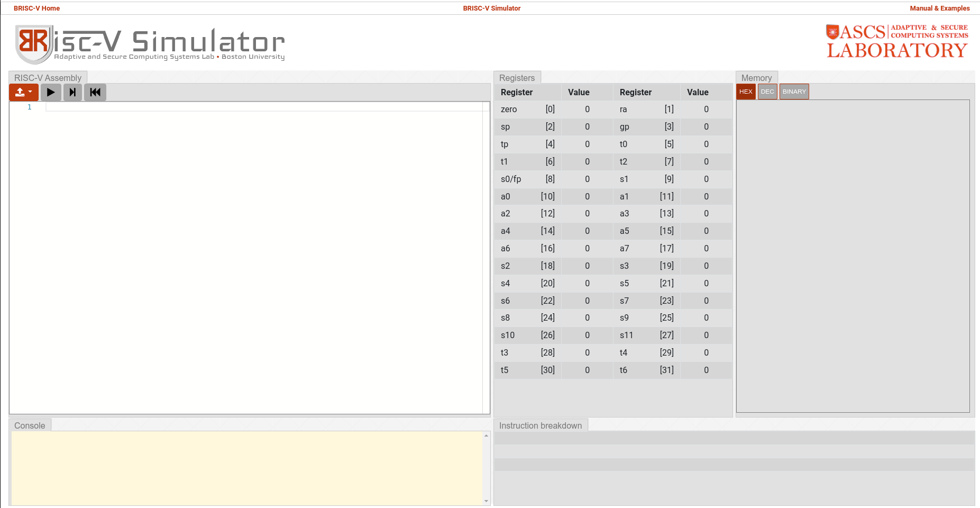Click into line 1 of assembly editor

click(x=264, y=107)
